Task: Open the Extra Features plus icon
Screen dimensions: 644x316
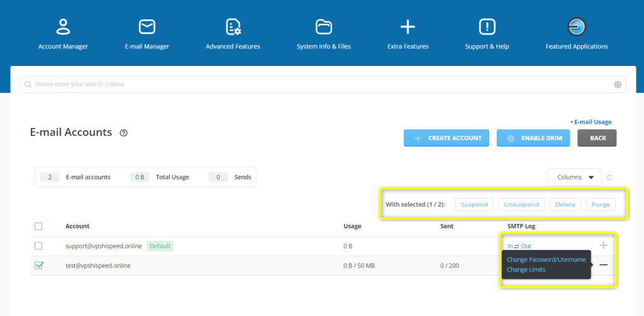Action: point(408,26)
